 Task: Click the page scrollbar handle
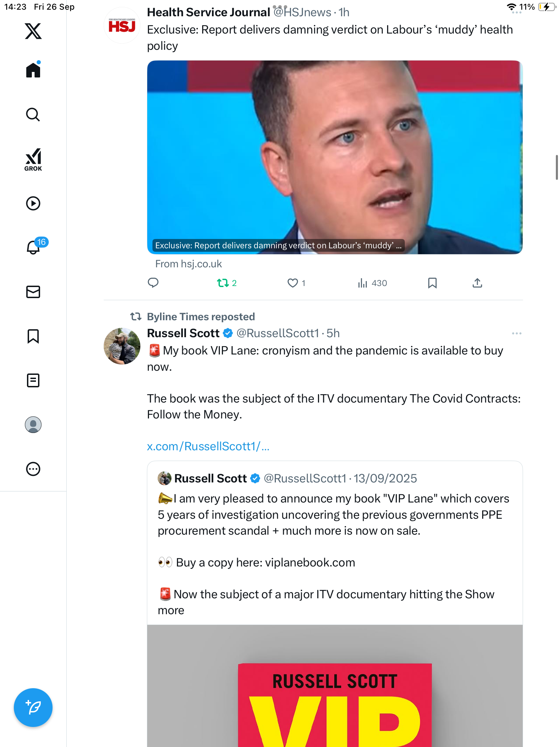point(557,168)
